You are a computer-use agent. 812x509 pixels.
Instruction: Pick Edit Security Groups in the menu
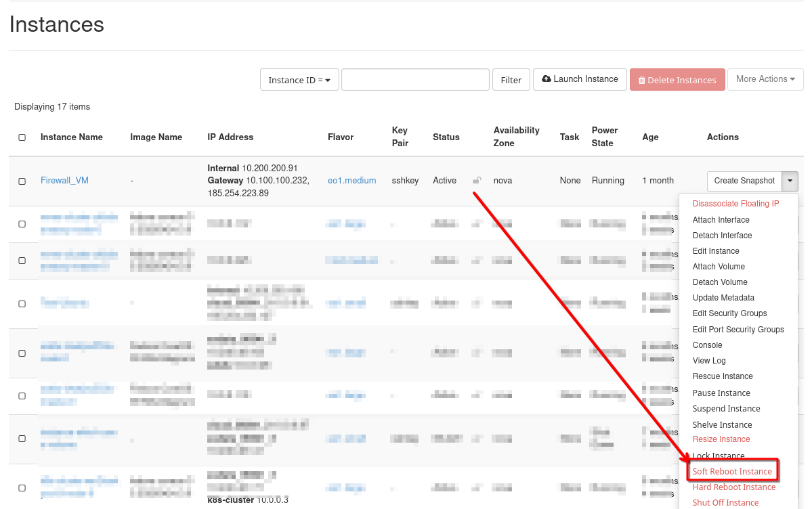[729, 313]
